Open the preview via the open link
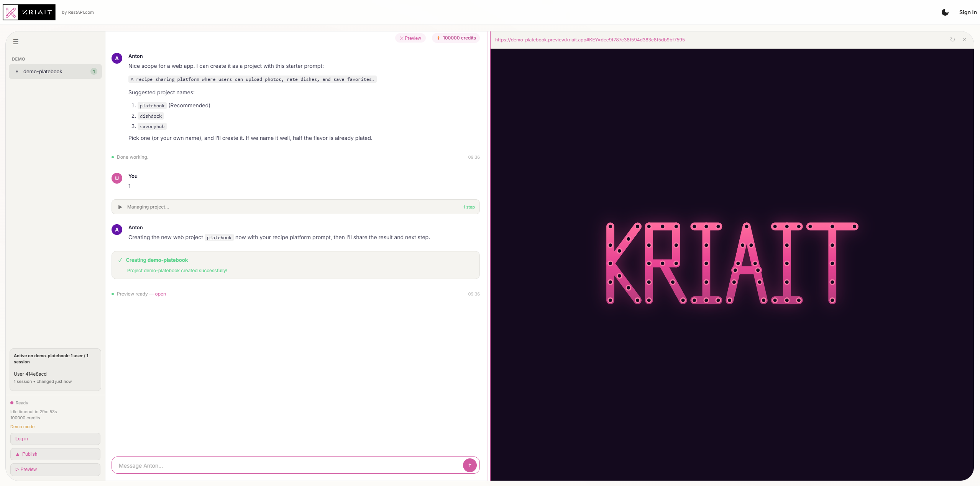980x486 pixels. click(160, 294)
